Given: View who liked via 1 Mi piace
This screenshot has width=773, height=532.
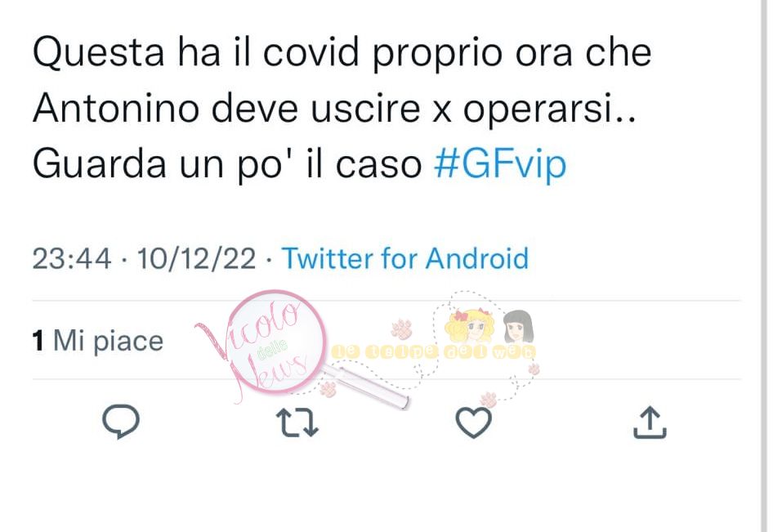Looking at the screenshot, I should (x=97, y=341).
